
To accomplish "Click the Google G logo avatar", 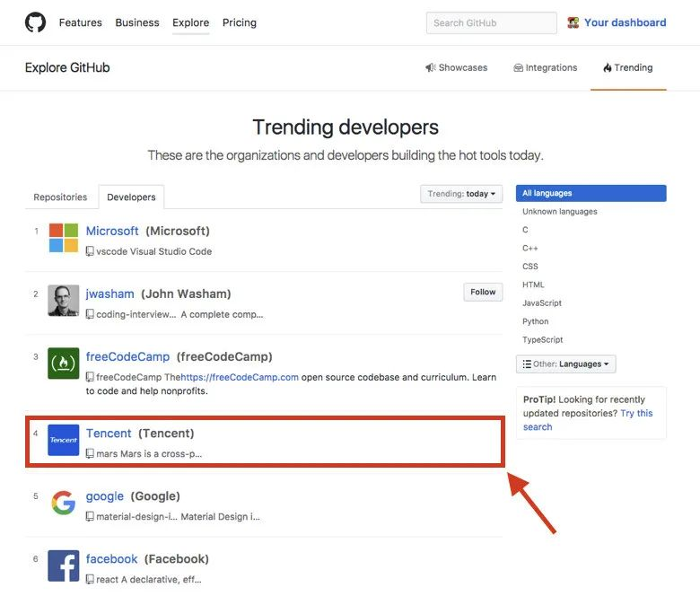I will click(x=64, y=503).
